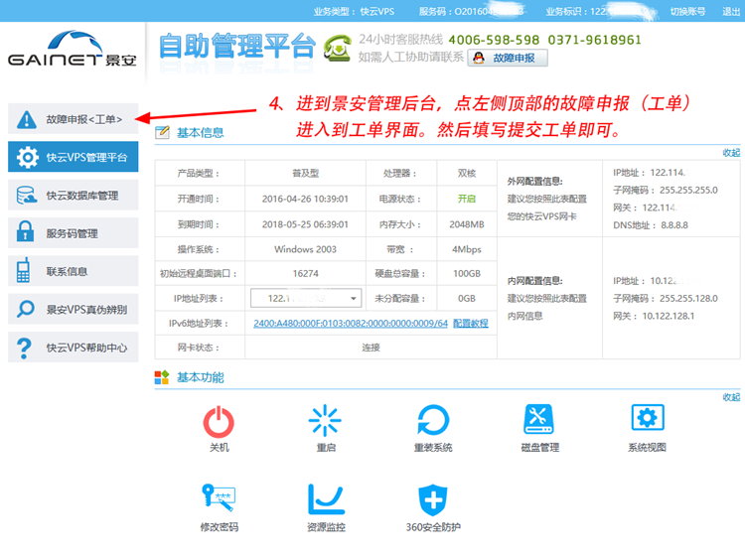Open system view (系统视图) icon
745x560 pixels.
648,417
